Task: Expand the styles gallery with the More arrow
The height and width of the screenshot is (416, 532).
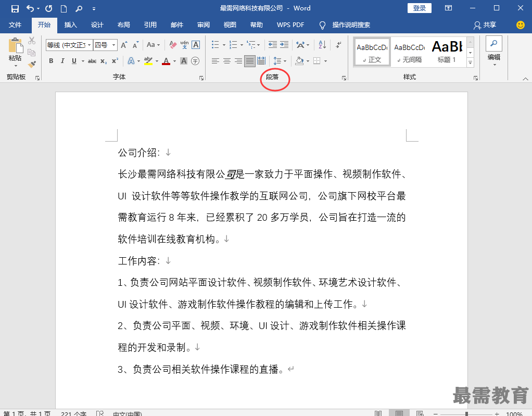Action: 470,62
